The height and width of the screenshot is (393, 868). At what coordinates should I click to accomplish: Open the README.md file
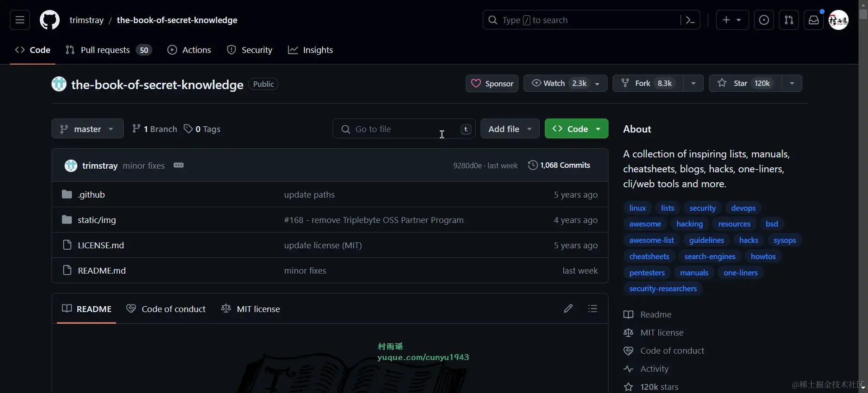click(102, 270)
